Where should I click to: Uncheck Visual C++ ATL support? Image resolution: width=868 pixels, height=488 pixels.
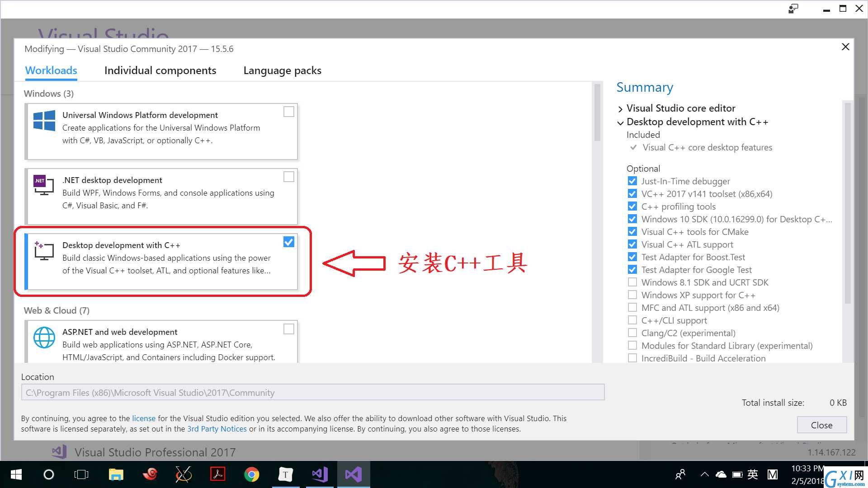pyautogui.click(x=632, y=244)
